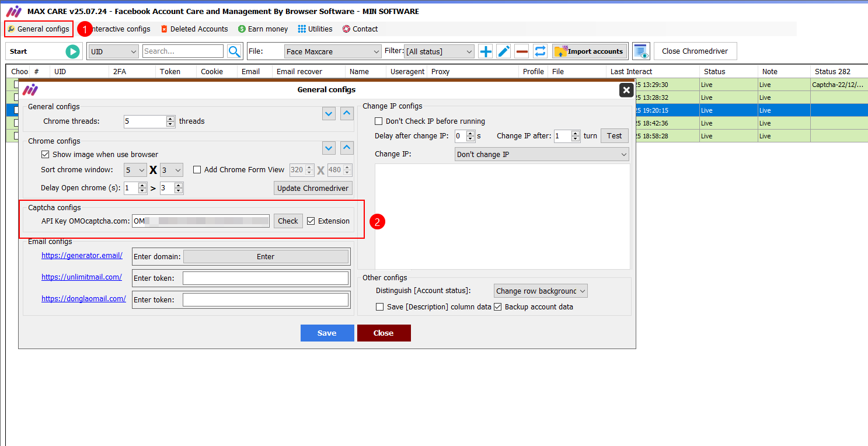Click the green Start play icon

(72, 51)
